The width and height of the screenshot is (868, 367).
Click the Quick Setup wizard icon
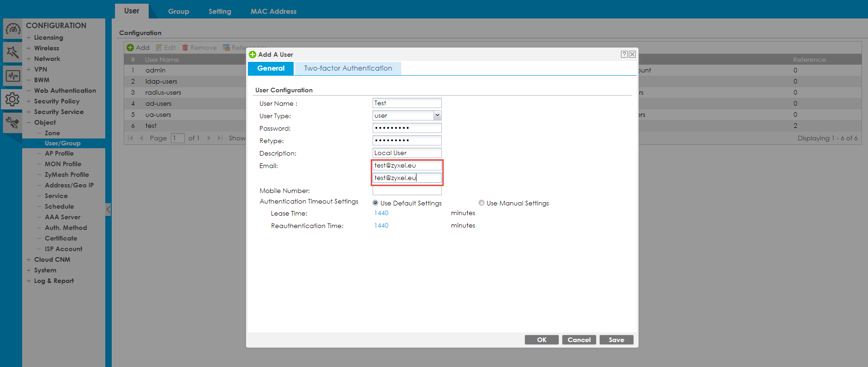pyautogui.click(x=12, y=52)
